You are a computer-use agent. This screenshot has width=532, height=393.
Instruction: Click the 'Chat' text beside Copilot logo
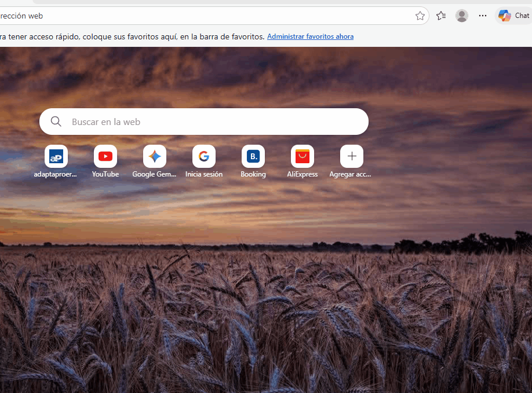(522, 16)
